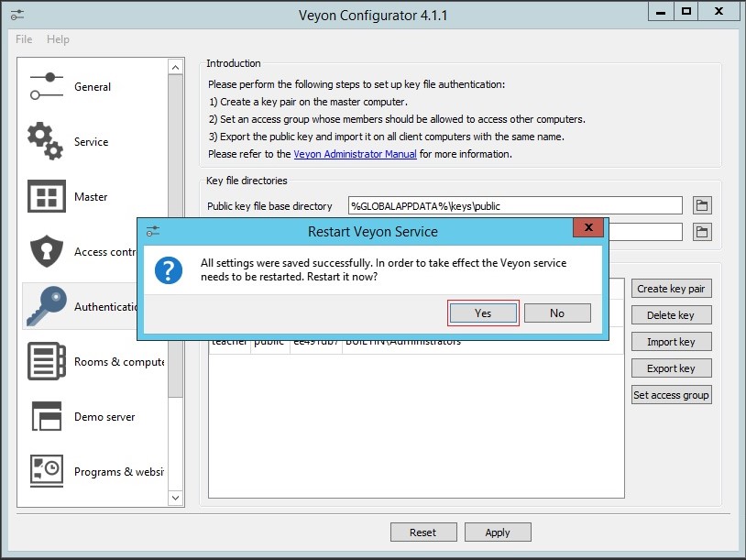Open the Help menu
Image resolution: width=746 pixels, height=560 pixels.
(58, 39)
